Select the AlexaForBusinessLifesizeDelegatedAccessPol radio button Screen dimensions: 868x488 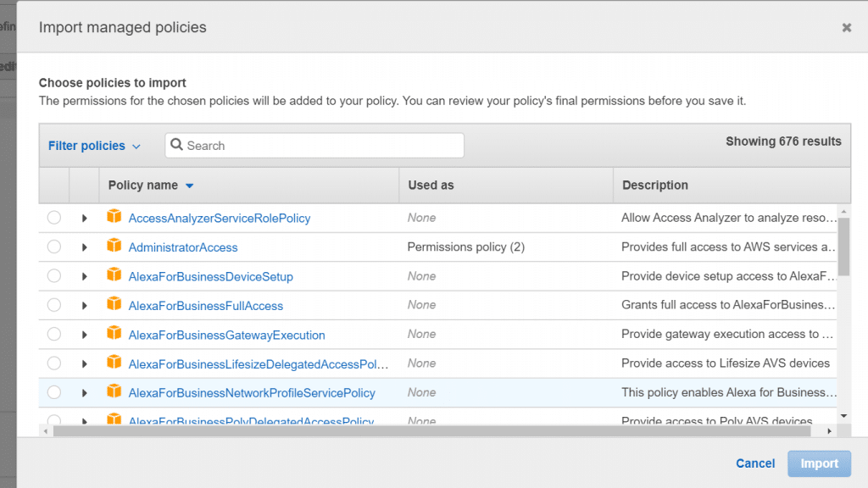54,363
